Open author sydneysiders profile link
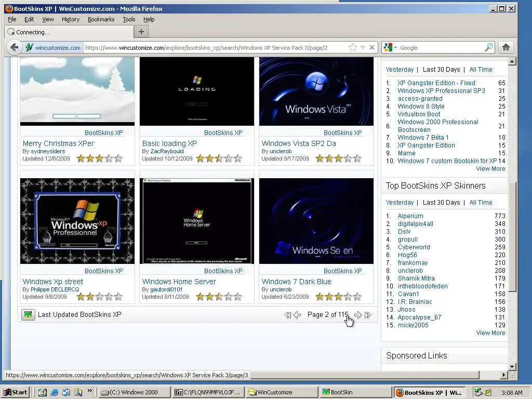The width and height of the screenshot is (532, 399). (x=48, y=151)
